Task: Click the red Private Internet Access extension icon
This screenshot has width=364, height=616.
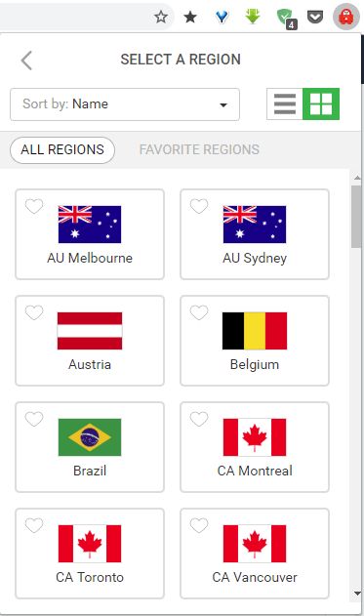Action: click(x=345, y=17)
